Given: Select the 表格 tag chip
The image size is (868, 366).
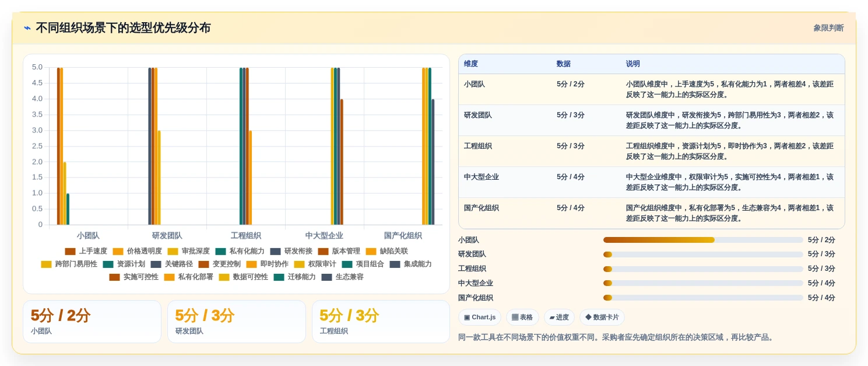Looking at the screenshot, I should [522, 317].
